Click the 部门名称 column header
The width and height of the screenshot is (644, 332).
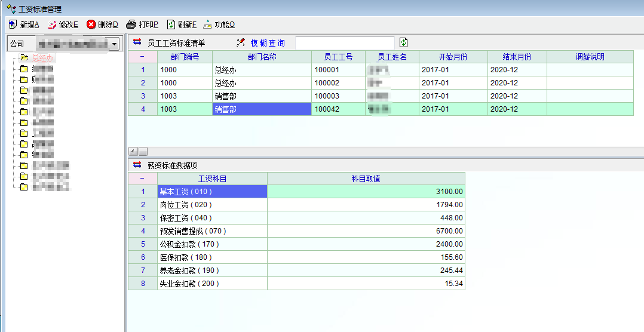(x=262, y=57)
